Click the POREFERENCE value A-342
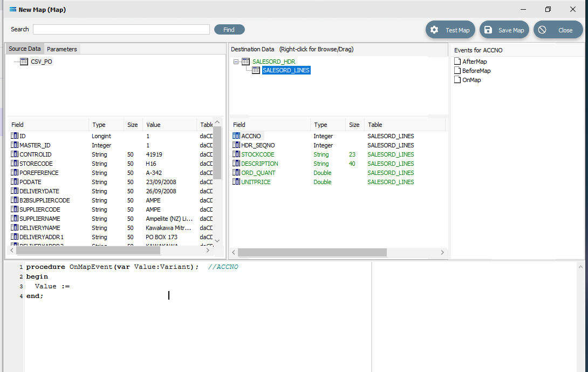The image size is (588, 372). point(154,173)
